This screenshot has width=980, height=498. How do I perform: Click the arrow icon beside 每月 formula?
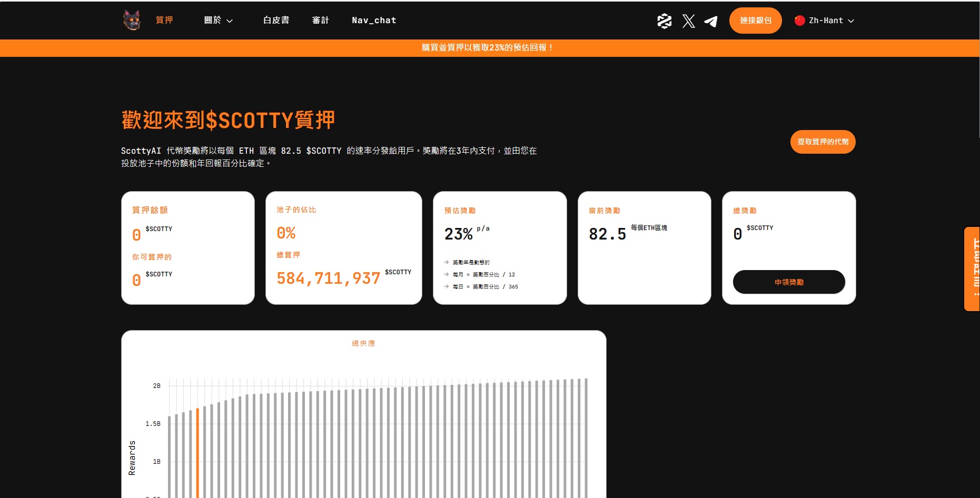(x=446, y=274)
